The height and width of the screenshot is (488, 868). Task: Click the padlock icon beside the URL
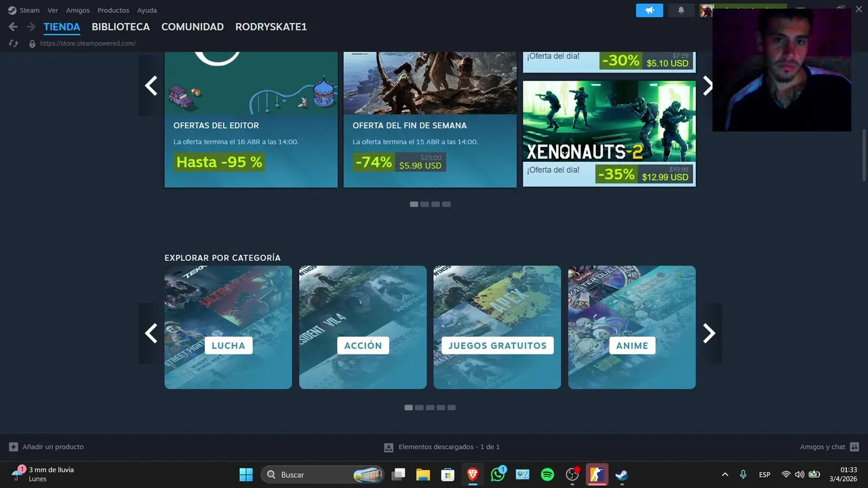click(x=32, y=43)
